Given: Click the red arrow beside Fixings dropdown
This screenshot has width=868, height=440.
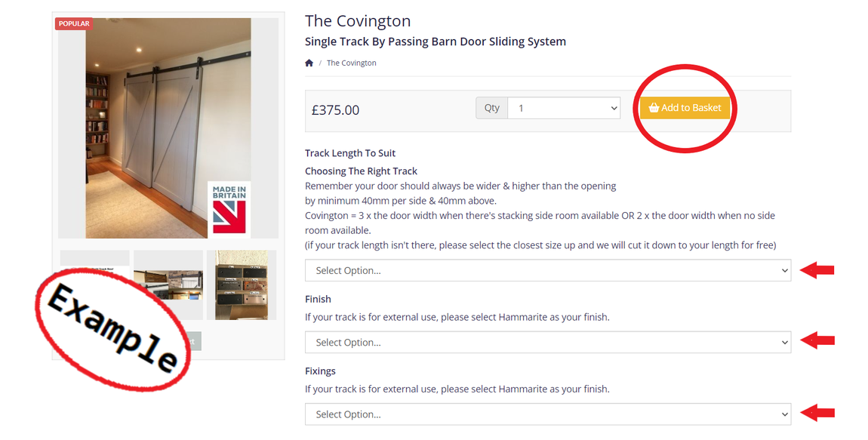Looking at the screenshot, I should (817, 414).
